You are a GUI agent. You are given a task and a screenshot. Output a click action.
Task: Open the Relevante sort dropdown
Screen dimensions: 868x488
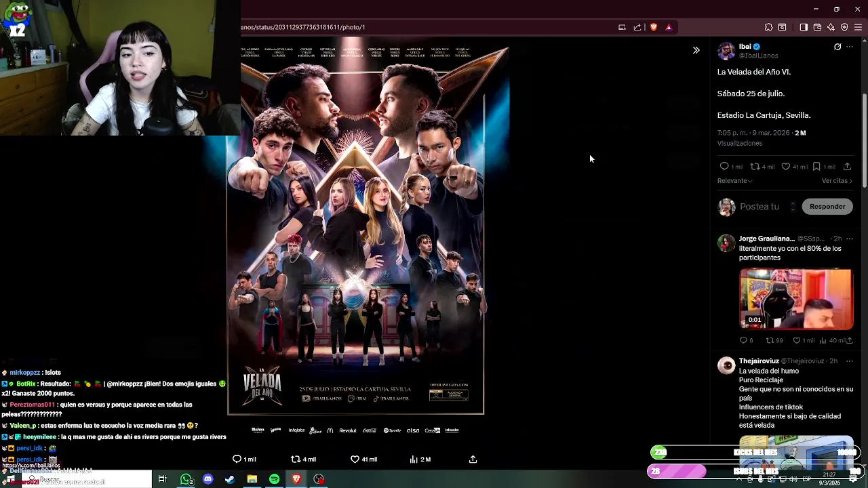click(x=735, y=181)
